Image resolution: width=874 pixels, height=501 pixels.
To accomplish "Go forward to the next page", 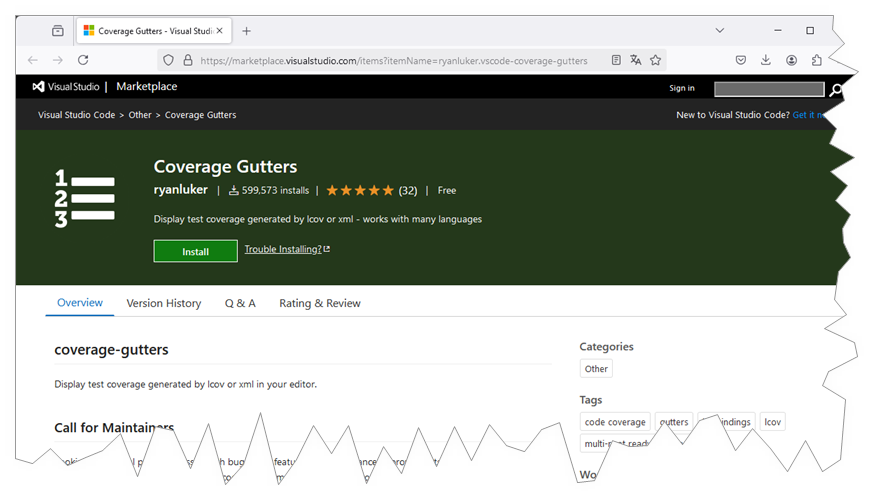I will coord(58,60).
